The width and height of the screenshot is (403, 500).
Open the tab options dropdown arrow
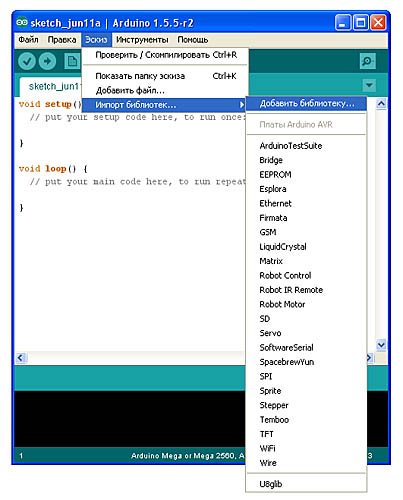click(369, 85)
